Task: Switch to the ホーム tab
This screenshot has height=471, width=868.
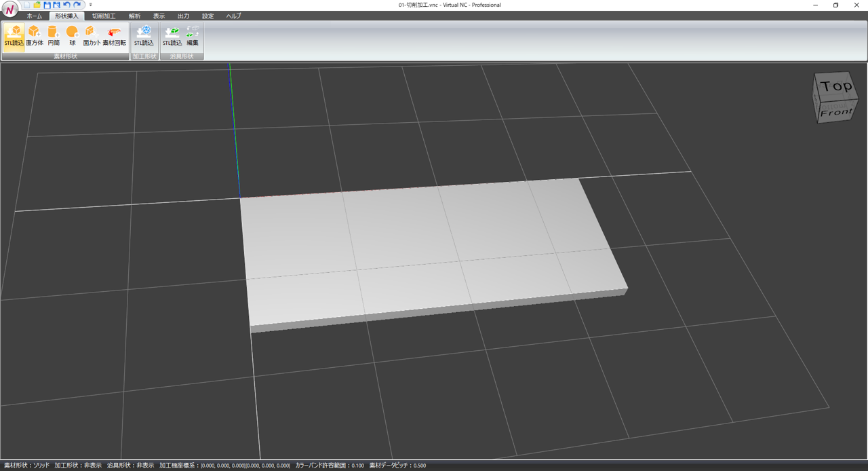Action: [x=34, y=16]
